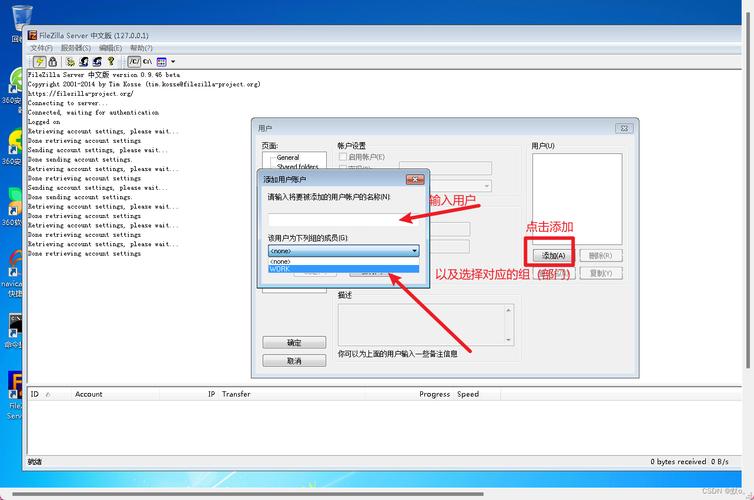
Task: Click the Transfer column header
Action: point(236,394)
